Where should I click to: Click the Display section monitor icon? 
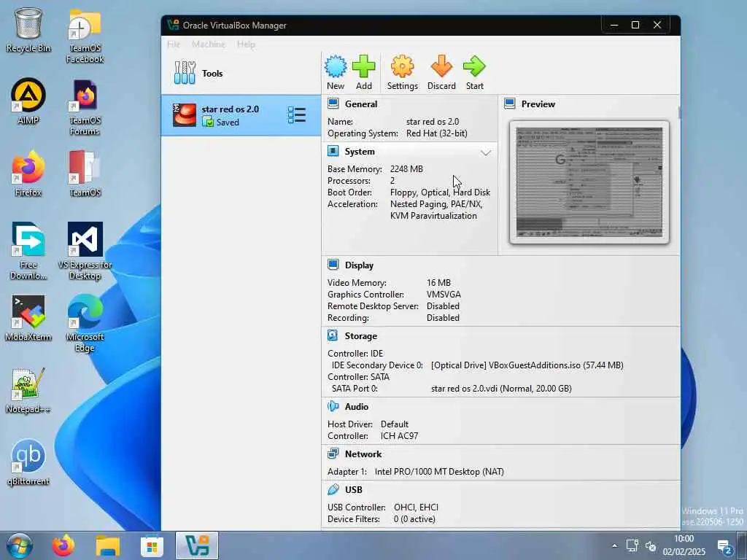(333, 265)
